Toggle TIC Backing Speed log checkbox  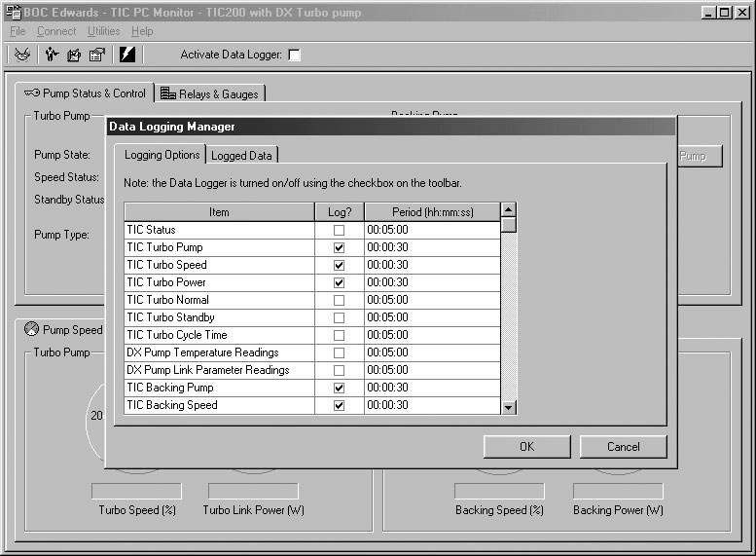339,405
